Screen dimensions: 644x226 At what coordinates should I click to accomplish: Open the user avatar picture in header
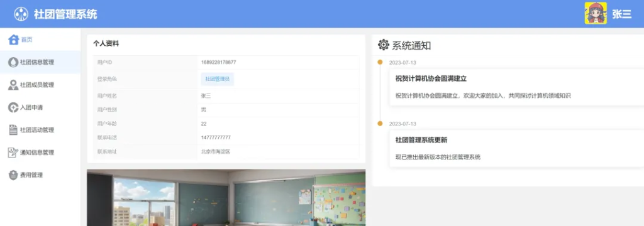coord(596,14)
